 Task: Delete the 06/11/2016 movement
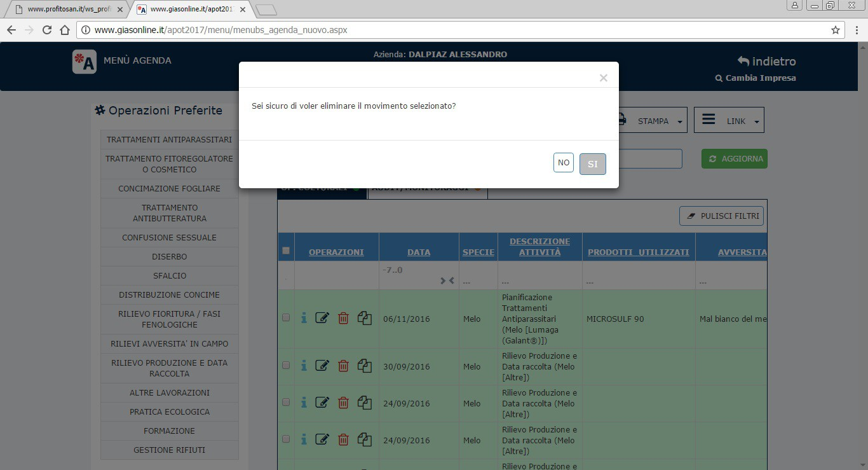click(343, 318)
